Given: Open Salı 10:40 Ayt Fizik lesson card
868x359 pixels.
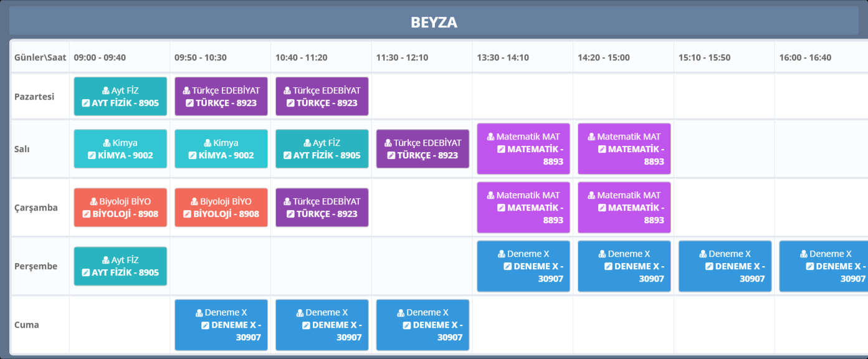Looking at the screenshot, I should click(322, 149).
